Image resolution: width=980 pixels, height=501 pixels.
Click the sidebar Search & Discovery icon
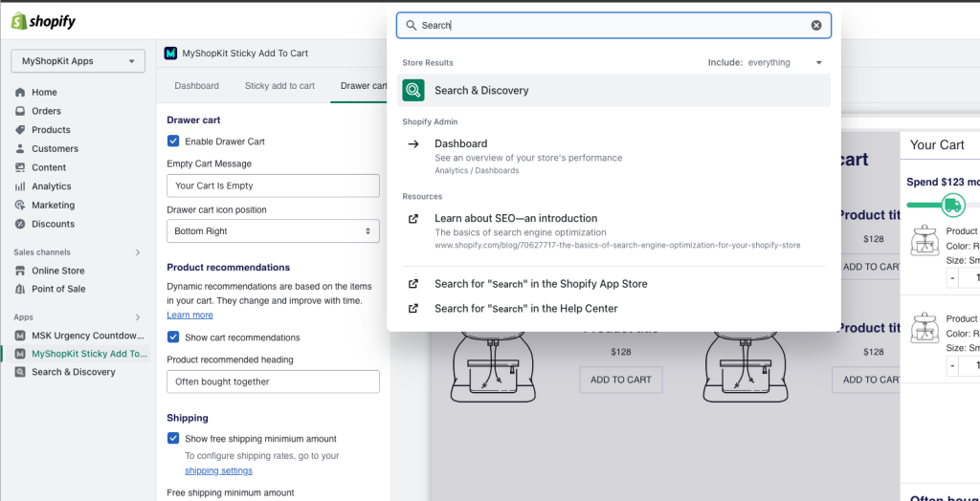tap(20, 372)
